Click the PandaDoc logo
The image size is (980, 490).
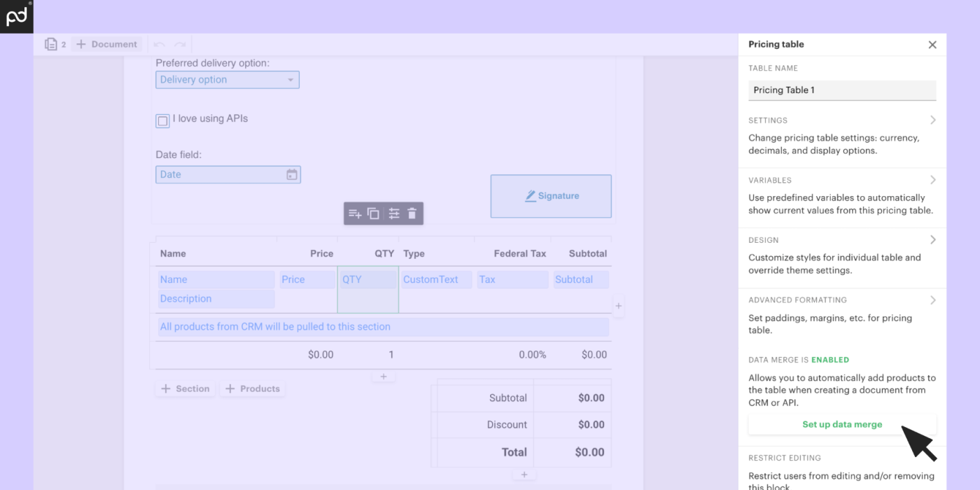[x=16, y=16]
